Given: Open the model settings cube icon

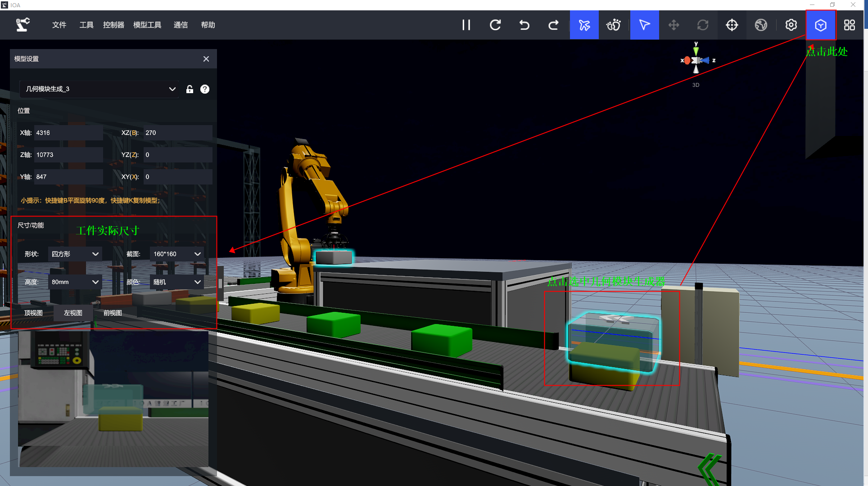Looking at the screenshot, I should 820,25.
